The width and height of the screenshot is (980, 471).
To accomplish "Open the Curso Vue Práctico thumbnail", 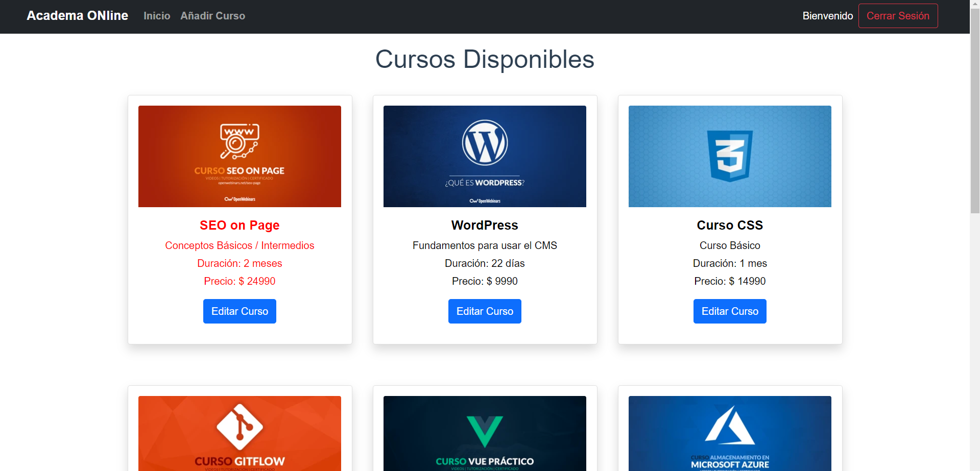I will point(485,433).
